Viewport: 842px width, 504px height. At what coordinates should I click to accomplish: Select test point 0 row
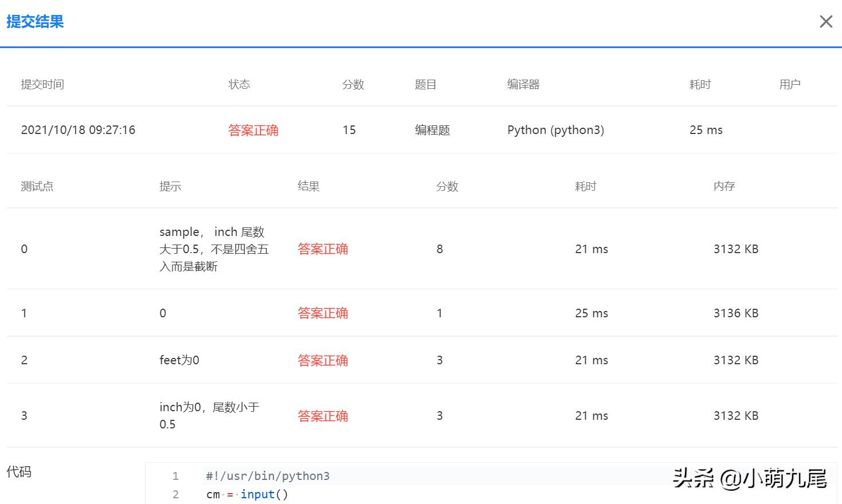point(24,249)
